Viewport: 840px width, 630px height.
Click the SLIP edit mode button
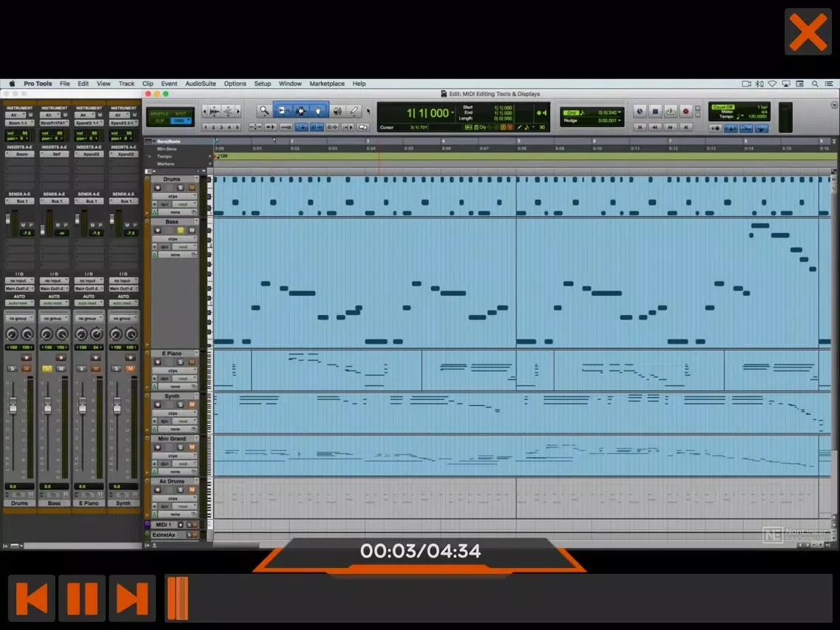(x=160, y=121)
